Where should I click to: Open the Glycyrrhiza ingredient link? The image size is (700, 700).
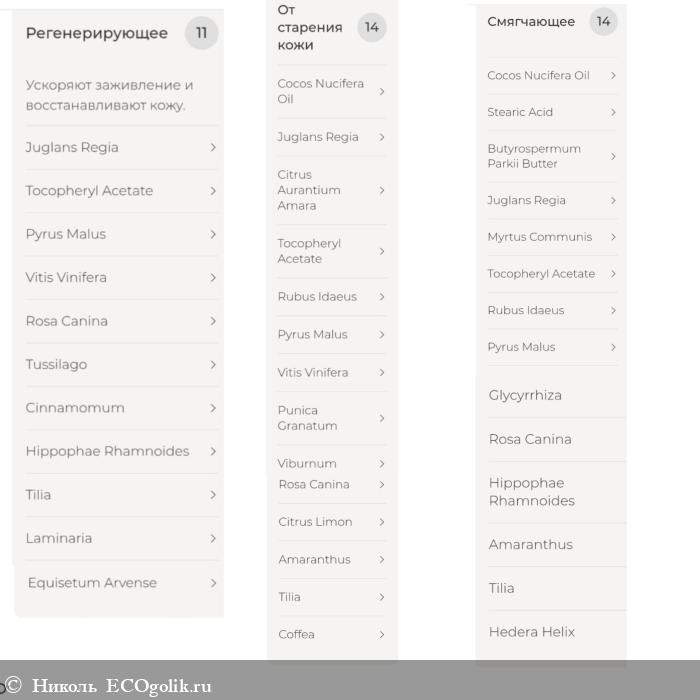525,395
